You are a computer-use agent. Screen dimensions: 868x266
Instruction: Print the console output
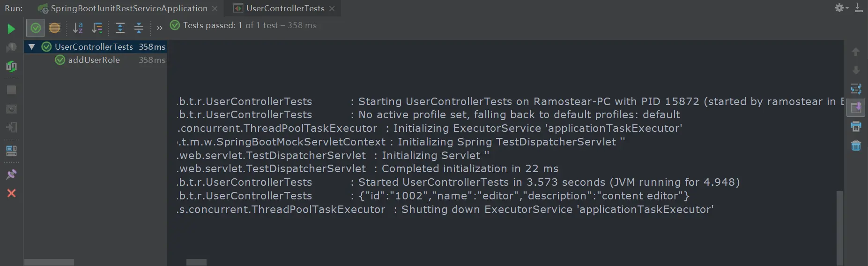click(856, 126)
